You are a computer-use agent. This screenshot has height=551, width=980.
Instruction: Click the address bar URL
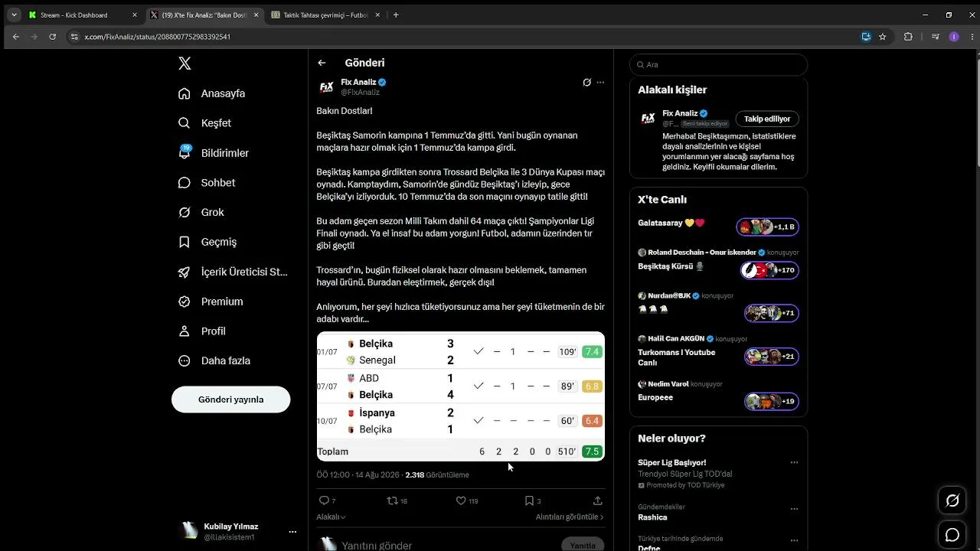[x=157, y=37]
